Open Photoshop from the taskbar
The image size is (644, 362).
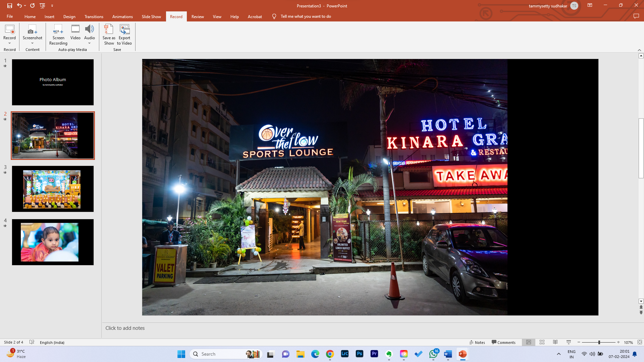click(360, 354)
